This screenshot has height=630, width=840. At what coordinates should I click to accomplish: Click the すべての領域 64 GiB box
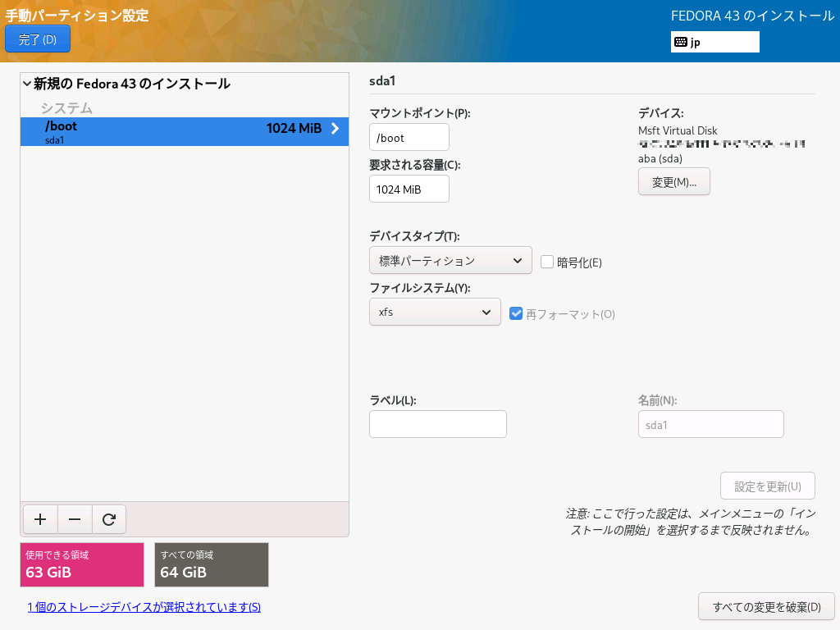click(x=212, y=564)
